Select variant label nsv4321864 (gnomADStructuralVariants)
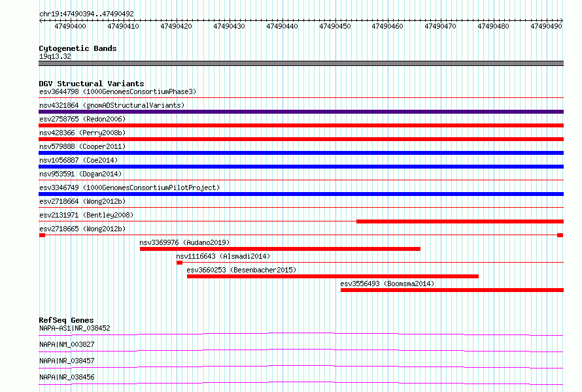The width and height of the screenshot is (582, 392). [x=112, y=105]
